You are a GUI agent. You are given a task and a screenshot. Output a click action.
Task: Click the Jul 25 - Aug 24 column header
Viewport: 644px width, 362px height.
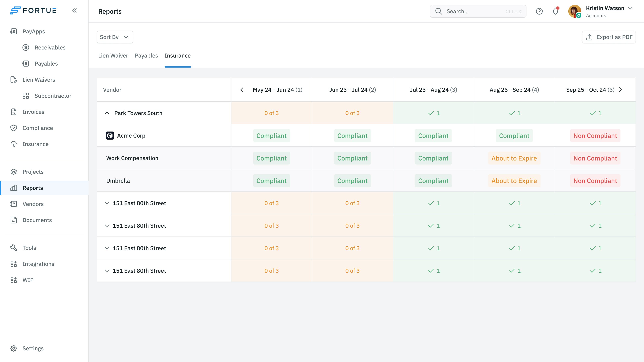coord(433,90)
